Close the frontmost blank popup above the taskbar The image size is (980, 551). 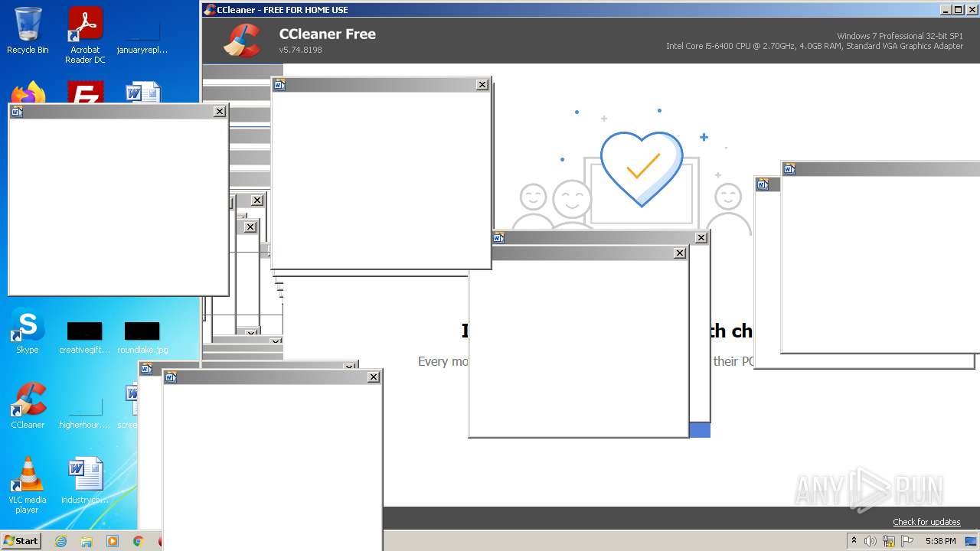(374, 377)
